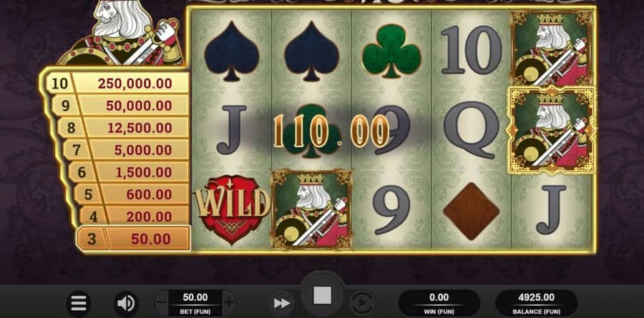
Task: Decrease bet with minus button
Action: coord(162,304)
